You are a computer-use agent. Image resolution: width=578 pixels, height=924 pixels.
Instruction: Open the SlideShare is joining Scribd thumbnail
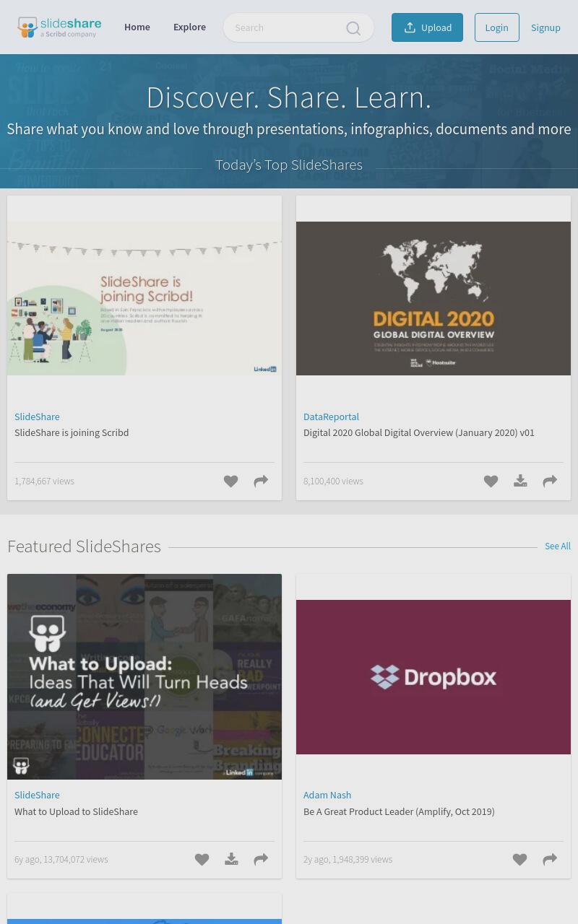pos(144,298)
